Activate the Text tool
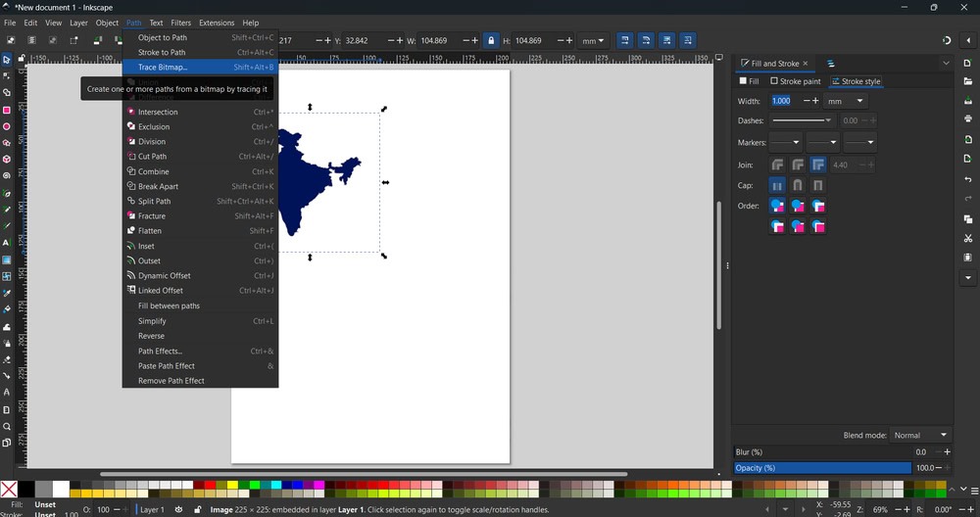 click(6, 243)
